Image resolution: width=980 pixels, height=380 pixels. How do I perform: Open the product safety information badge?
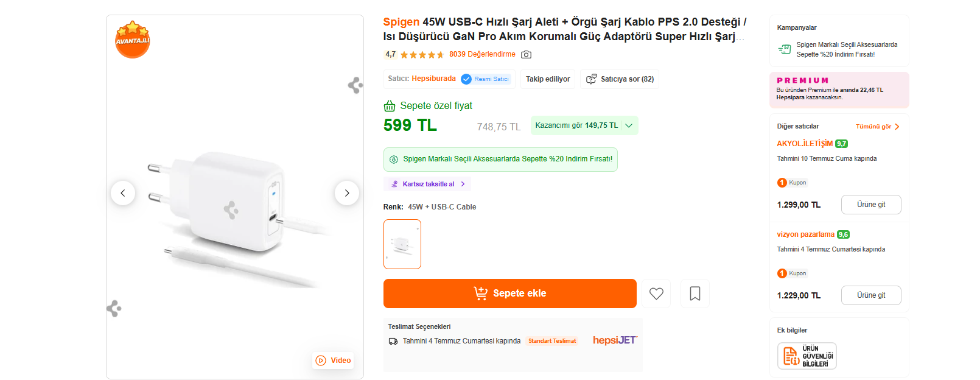[x=807, y=356]
